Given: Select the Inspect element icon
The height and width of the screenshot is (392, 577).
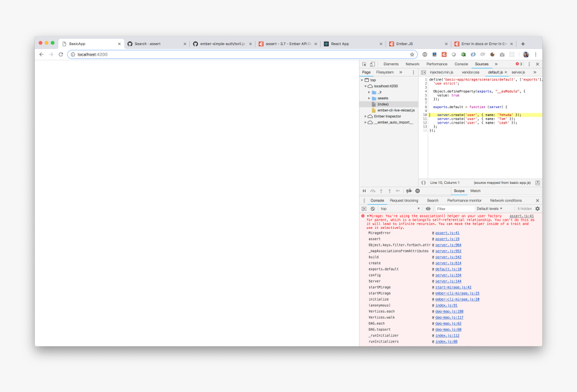Looking at the screenshot, I should click(x=363, y=64).
